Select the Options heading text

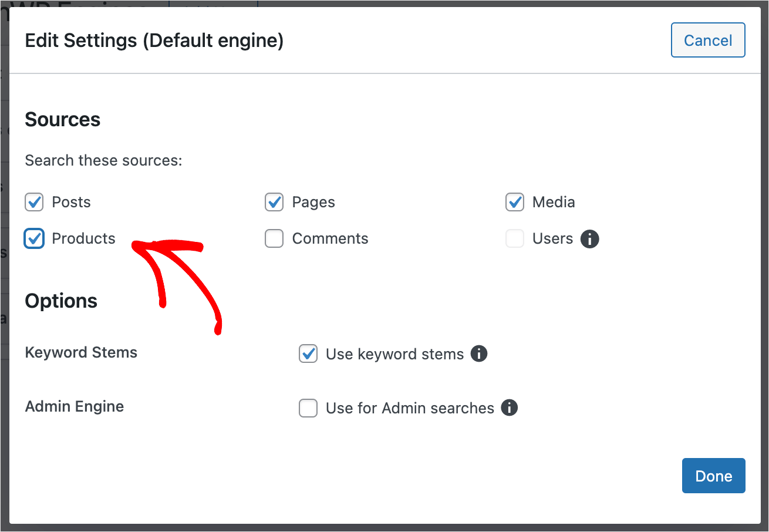tap(61, 301)
